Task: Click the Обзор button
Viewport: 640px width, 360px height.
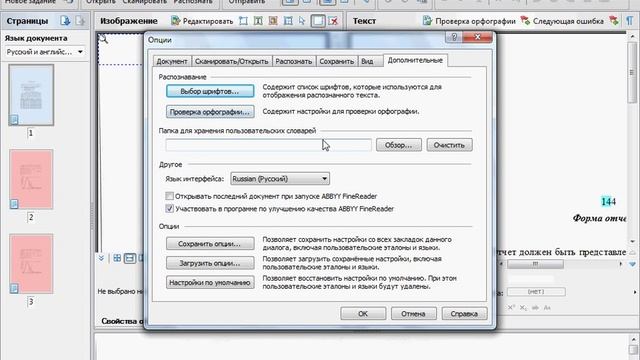Action: tap(398, 145)
